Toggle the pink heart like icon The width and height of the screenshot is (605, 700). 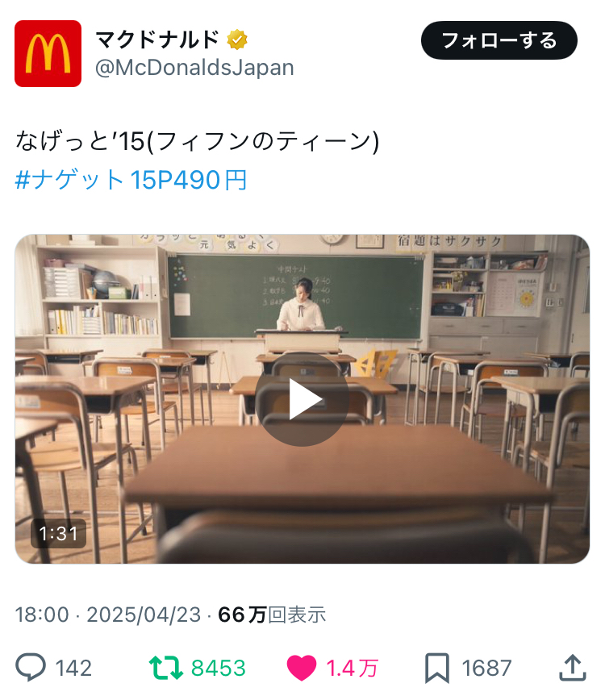(302, 668)
